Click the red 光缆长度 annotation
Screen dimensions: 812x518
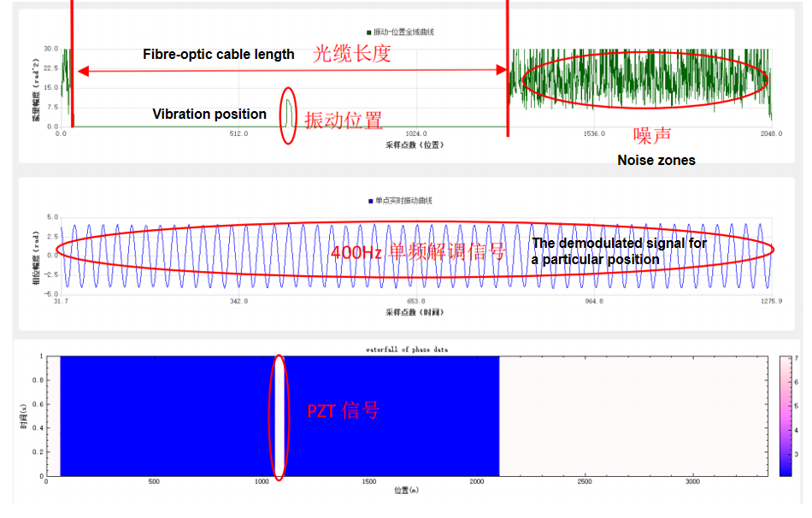tap(351, 53)
